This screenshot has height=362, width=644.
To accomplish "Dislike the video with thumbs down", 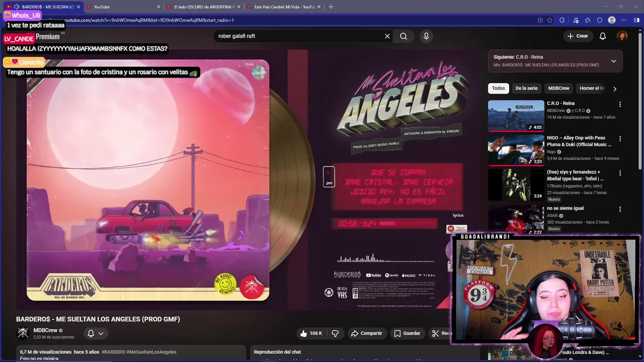I will [335, 333].
